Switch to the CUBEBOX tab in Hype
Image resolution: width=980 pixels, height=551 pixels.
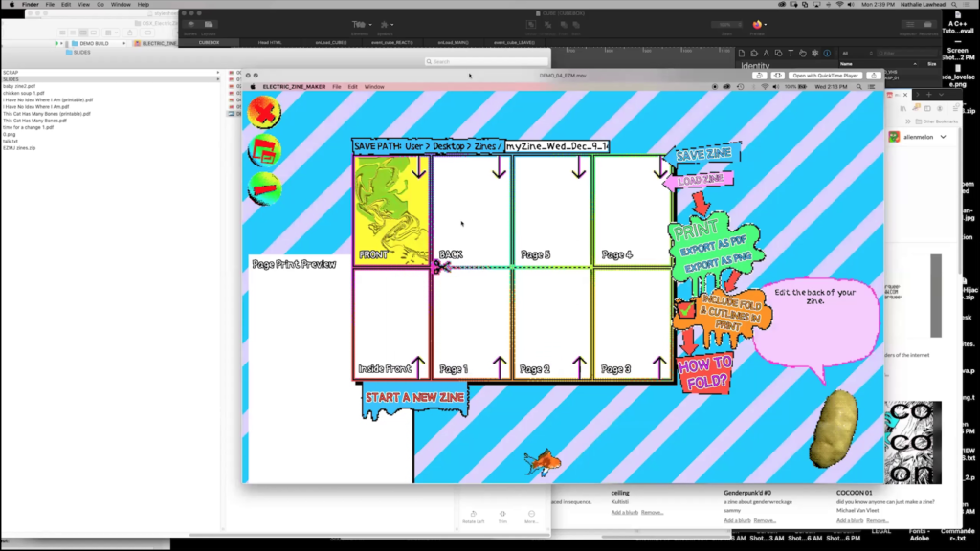[209, 42]
